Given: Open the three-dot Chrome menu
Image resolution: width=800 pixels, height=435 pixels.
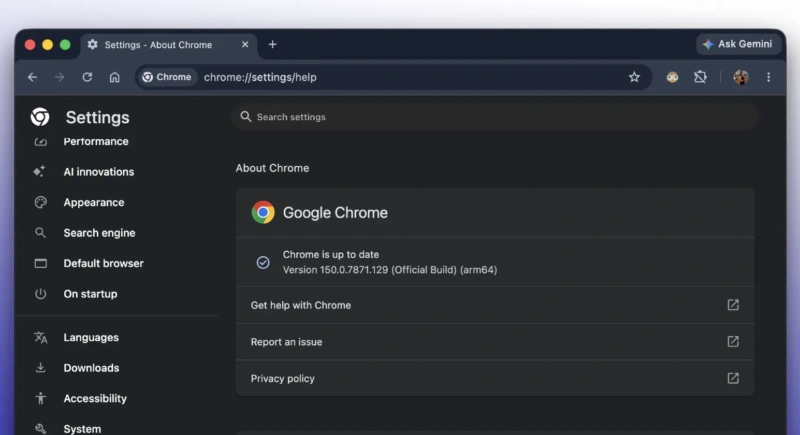Looking at the screenshot, I should 768,77.
